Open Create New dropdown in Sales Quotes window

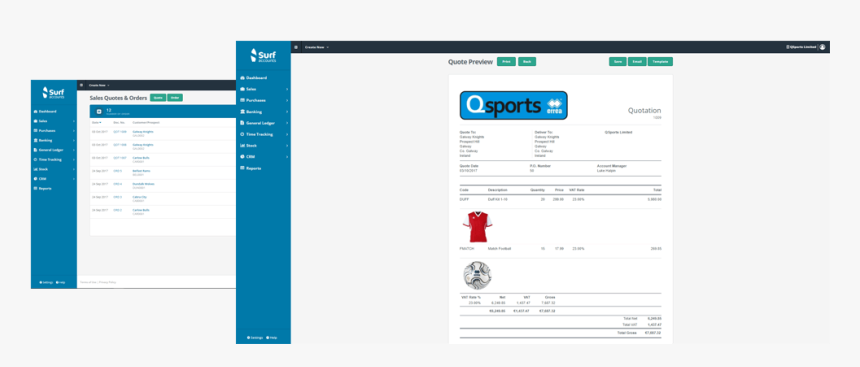click(x=99, y=85)
